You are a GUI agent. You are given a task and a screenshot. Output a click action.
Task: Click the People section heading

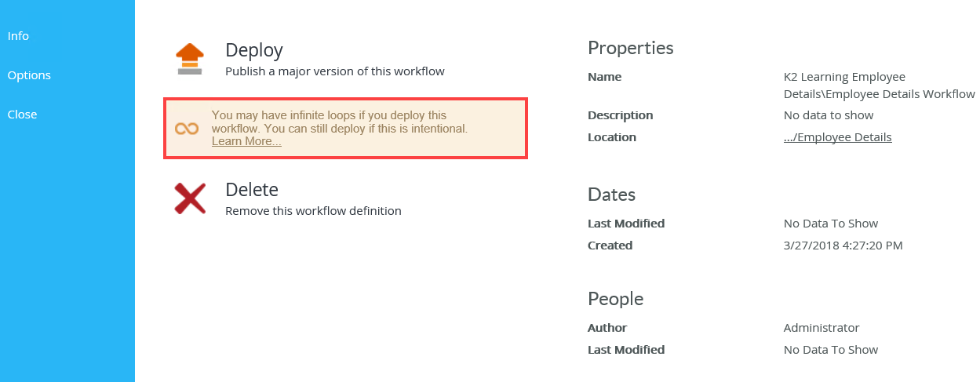click(x=615, y=299)
